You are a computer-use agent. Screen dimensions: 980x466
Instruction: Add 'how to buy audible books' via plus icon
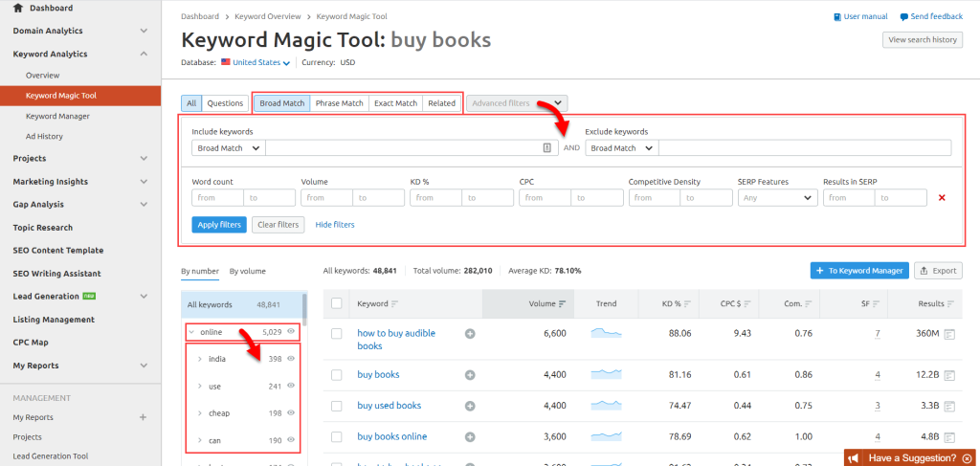(470, 334)
